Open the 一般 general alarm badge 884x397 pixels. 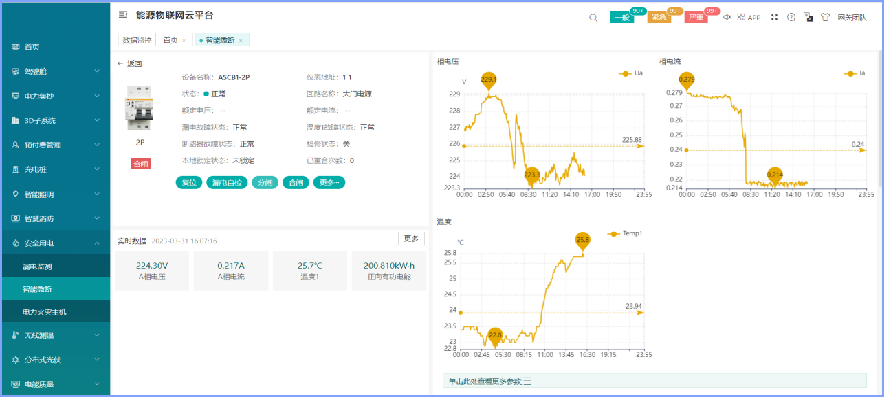[622, 17]
